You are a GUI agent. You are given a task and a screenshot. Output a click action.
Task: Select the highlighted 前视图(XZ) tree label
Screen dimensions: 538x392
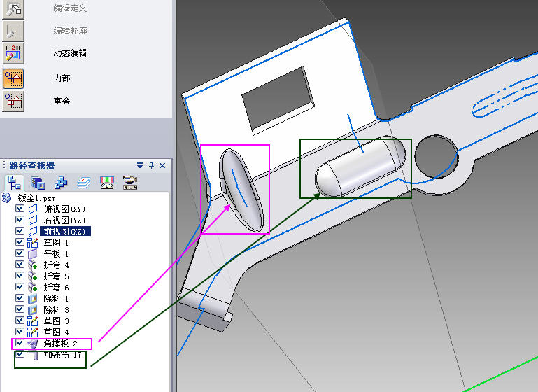point(65,231)
